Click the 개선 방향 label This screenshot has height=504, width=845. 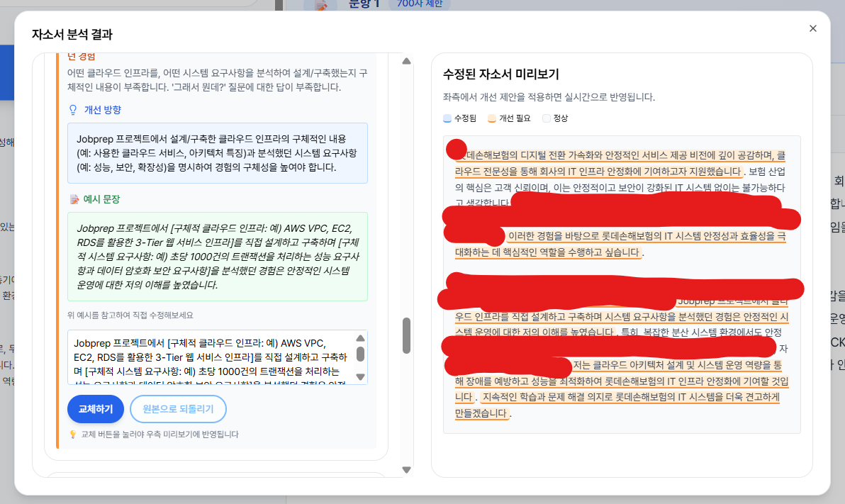pyautogui.click(x=102, y=110)
